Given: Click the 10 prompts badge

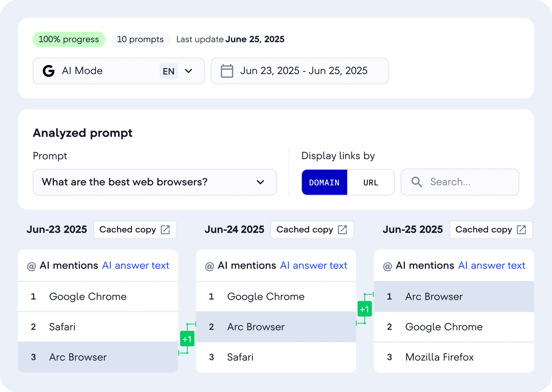Looking at the screenshot, I should 140,39.
